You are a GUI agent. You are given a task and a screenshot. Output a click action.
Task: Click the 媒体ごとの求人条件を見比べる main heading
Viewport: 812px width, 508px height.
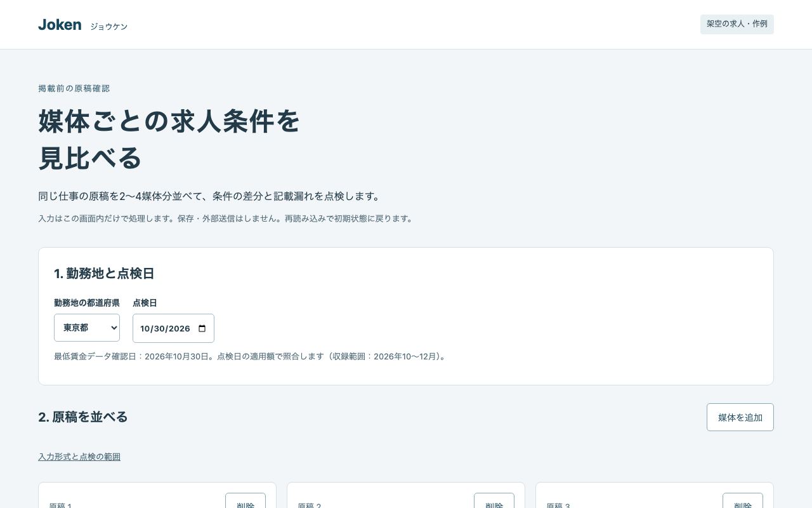(x=169, y=140)
